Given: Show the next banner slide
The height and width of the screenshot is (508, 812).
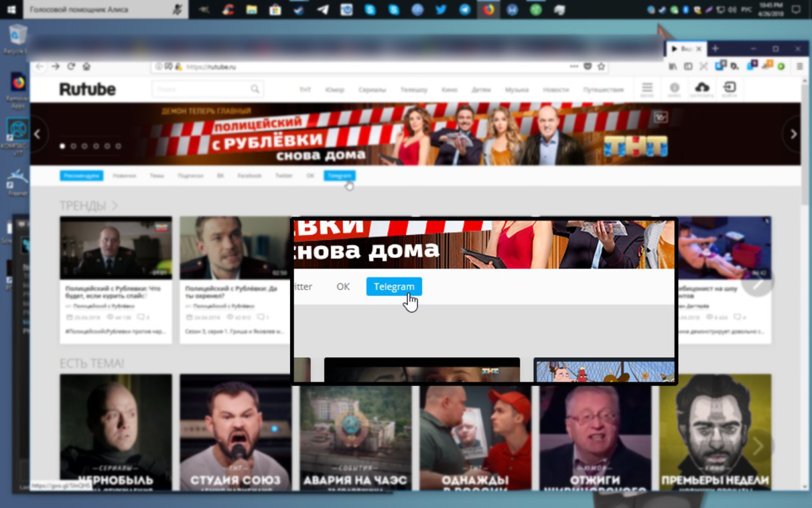Looking at the screenshot, I should click(x=792, y=134).
